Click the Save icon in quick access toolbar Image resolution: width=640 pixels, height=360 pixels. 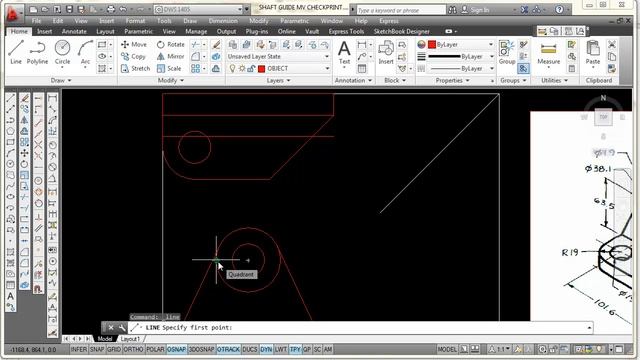coord(69,9)
